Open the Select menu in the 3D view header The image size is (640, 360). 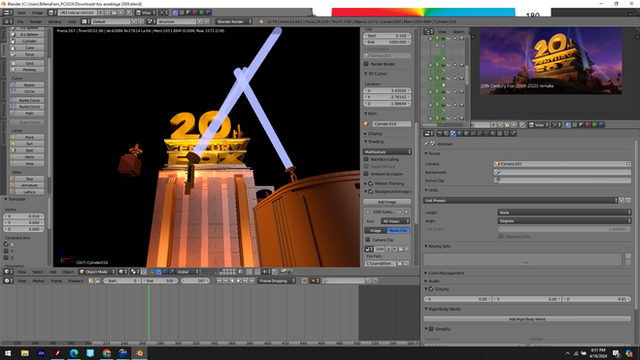pos(38,272)
